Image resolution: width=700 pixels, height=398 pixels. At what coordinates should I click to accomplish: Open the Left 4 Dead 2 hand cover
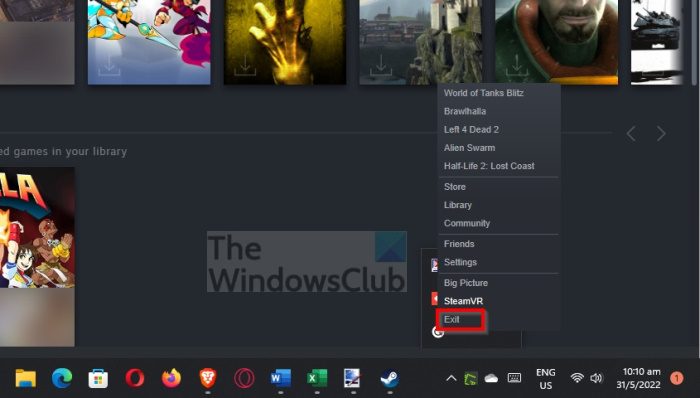pyautogui.click(x=285, y=42)
